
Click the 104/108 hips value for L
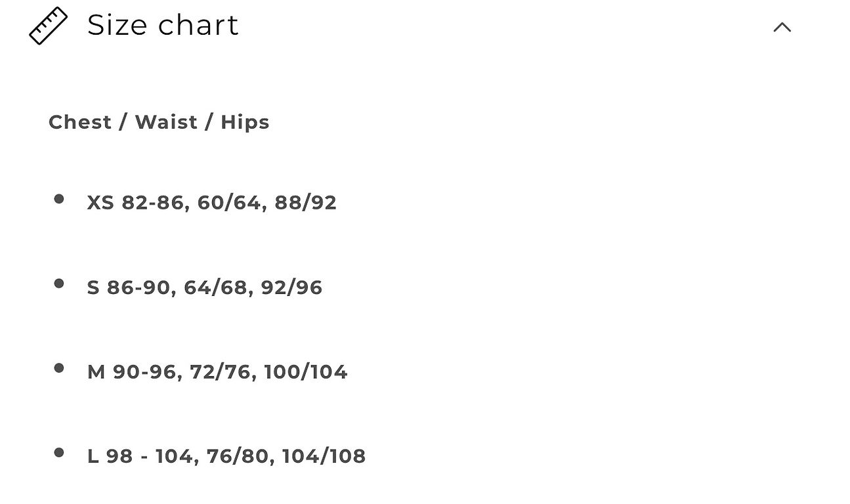[x=324, y=456]
